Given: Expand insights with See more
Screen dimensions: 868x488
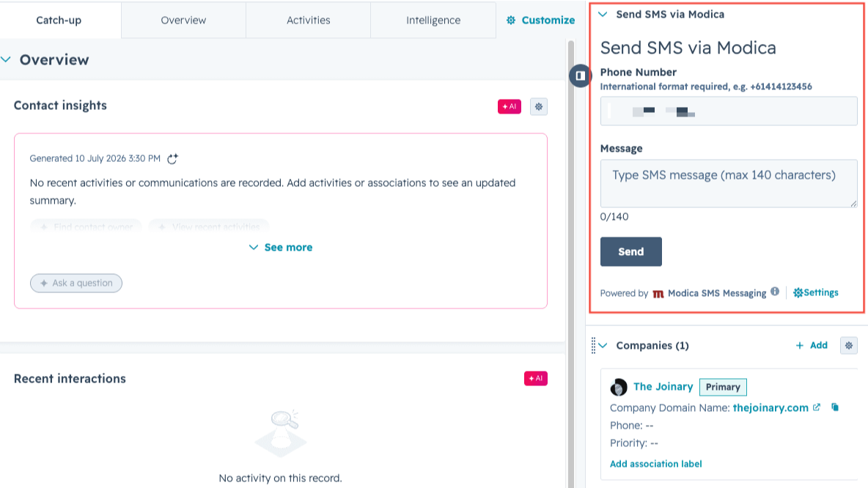Looking at the screenshot, I should (x=281, y=248).
